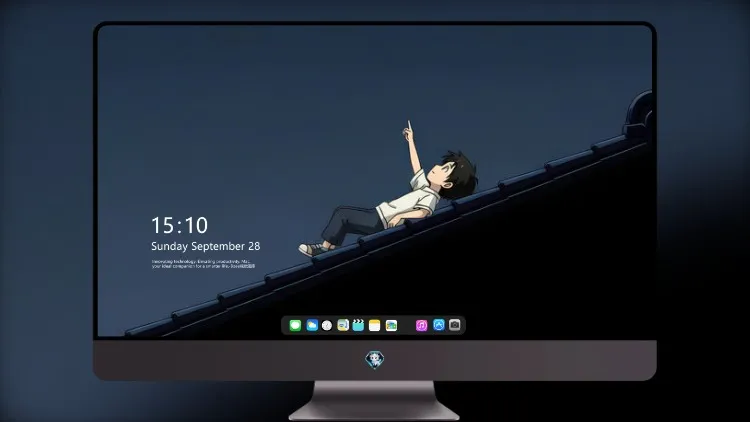Open the blue App Store icon in dock
The height and width of the screenshot is (422, 750).
pyautogui.click(x=439, y=325)
